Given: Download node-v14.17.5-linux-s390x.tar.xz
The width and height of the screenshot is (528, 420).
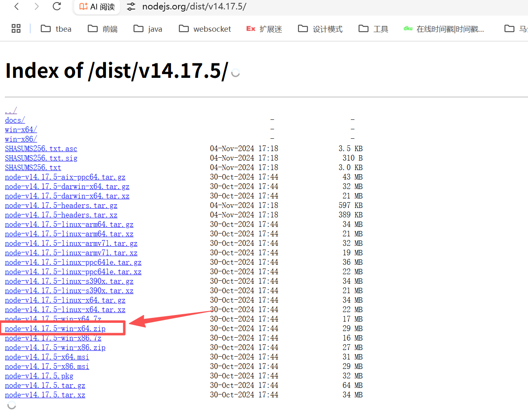Looking at the screenshot, I should pos(69,290).
